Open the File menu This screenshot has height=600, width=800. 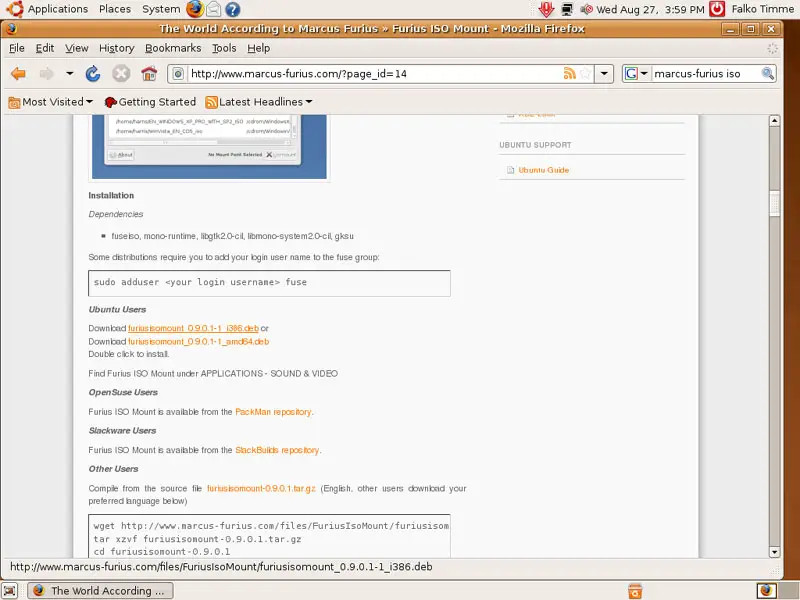(x=16, y=48)
